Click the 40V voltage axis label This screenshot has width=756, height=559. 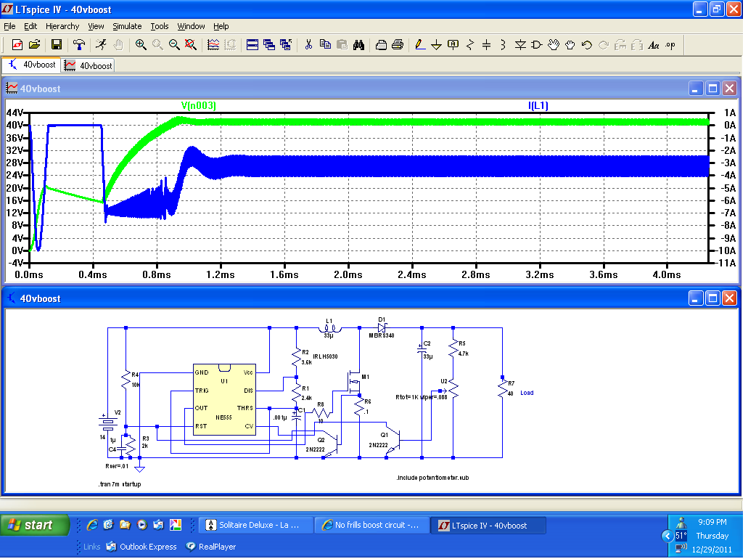[x=15, y=125]
